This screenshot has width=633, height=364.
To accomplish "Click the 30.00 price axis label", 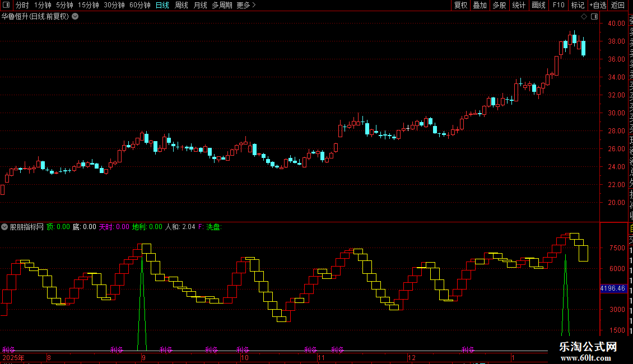I will point(616,113).
